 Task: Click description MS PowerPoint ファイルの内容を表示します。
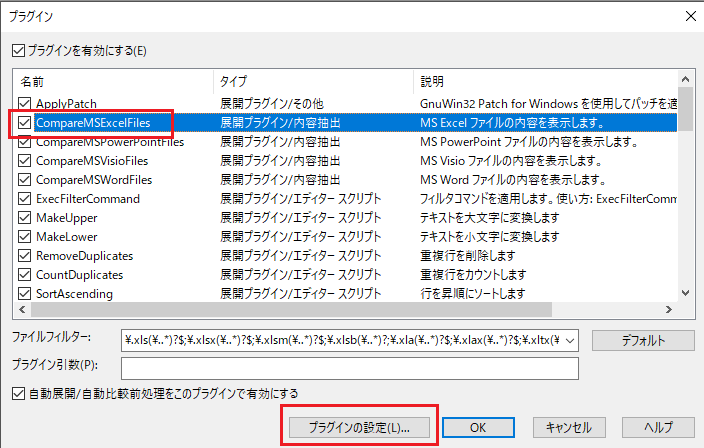[x=529, y=142]
